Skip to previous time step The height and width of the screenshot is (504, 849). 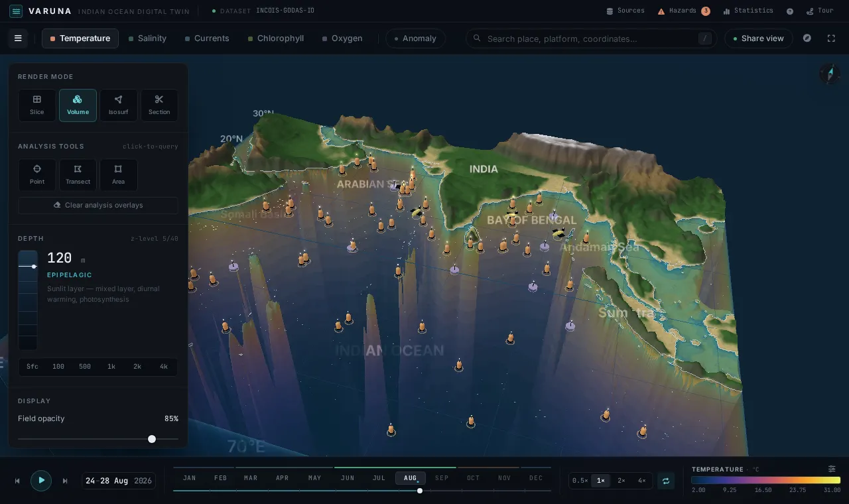tap(17, 481)
